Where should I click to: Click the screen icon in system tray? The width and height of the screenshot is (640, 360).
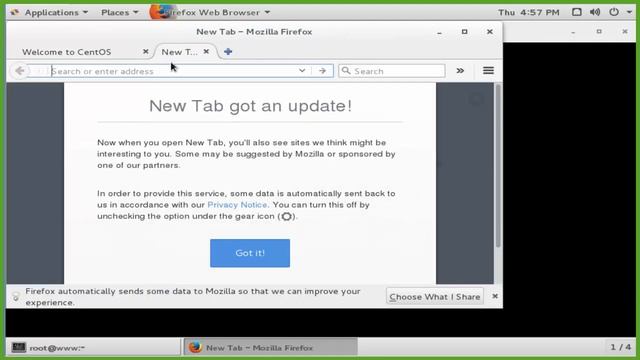(x=576, y=12)
